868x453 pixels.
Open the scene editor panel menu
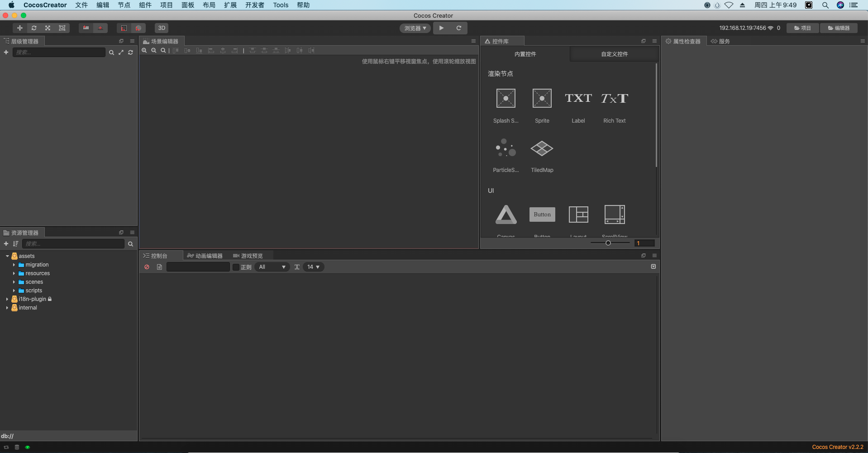tap(473, 41)
